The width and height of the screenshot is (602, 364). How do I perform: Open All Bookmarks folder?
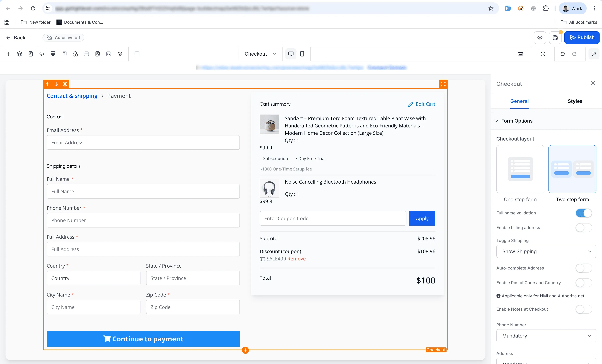pos(579,22)
